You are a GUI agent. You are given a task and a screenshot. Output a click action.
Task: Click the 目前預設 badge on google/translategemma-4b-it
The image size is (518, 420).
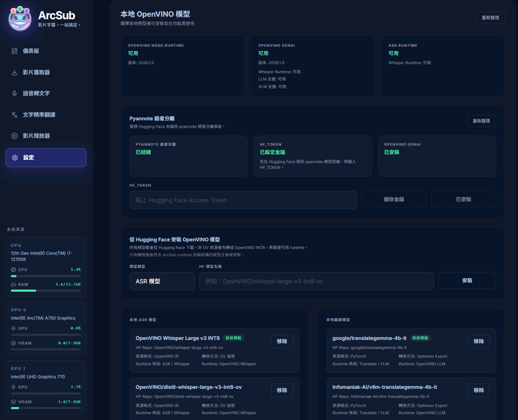pyautogui.click(x=420, y=338)
